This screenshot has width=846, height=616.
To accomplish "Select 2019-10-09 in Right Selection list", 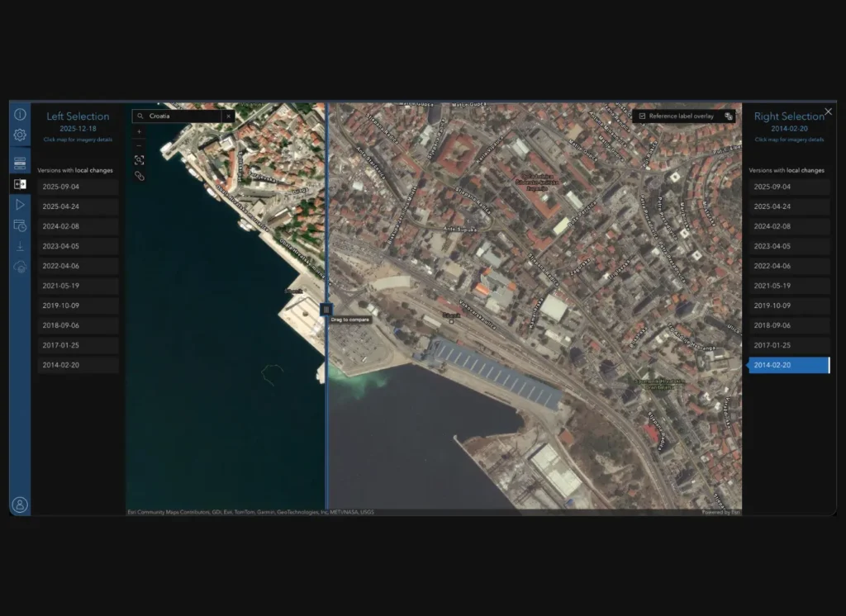I will 789,306.
